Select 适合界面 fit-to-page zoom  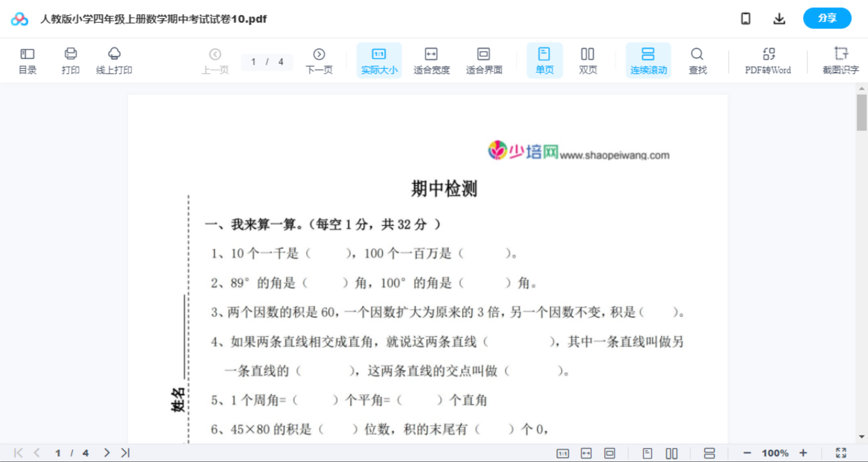(x=484, y=60)
